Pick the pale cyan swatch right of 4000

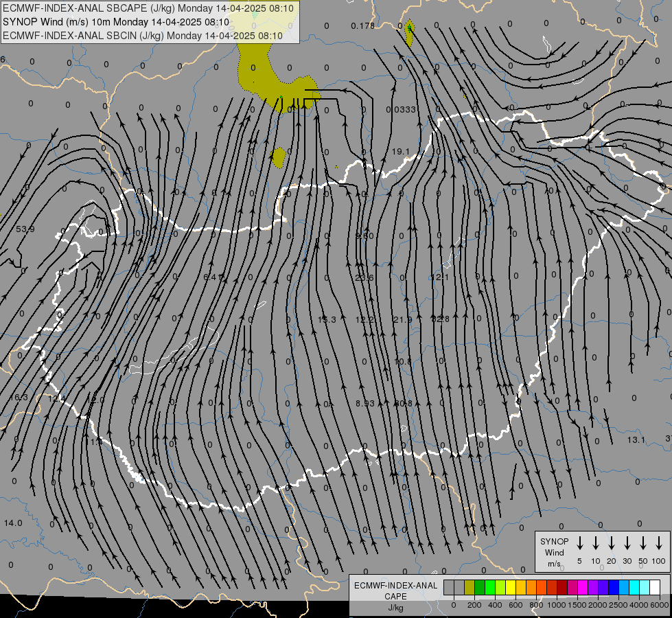(x=645, y=588)
